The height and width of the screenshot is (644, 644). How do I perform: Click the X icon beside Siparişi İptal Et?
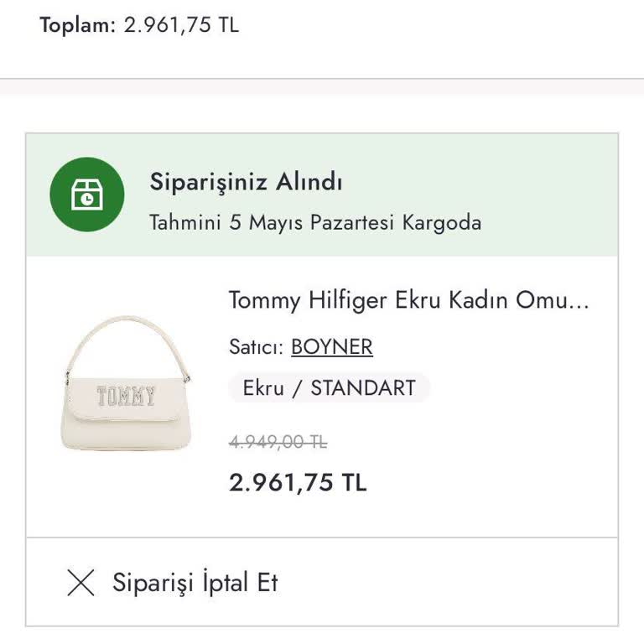point(80,583)
